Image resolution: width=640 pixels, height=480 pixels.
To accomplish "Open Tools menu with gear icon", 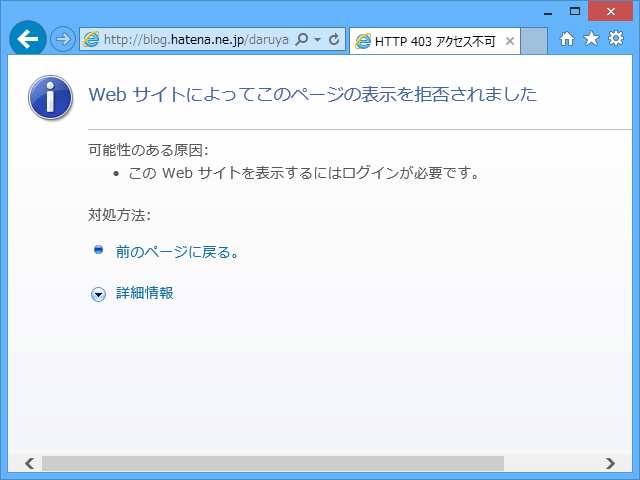I will (616, 38).
